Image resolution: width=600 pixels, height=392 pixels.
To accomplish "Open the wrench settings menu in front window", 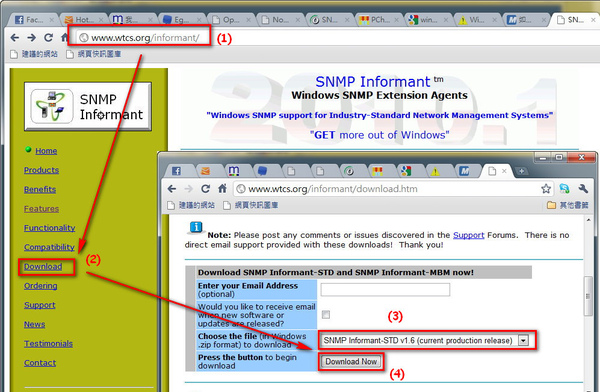I will [583, 188].
